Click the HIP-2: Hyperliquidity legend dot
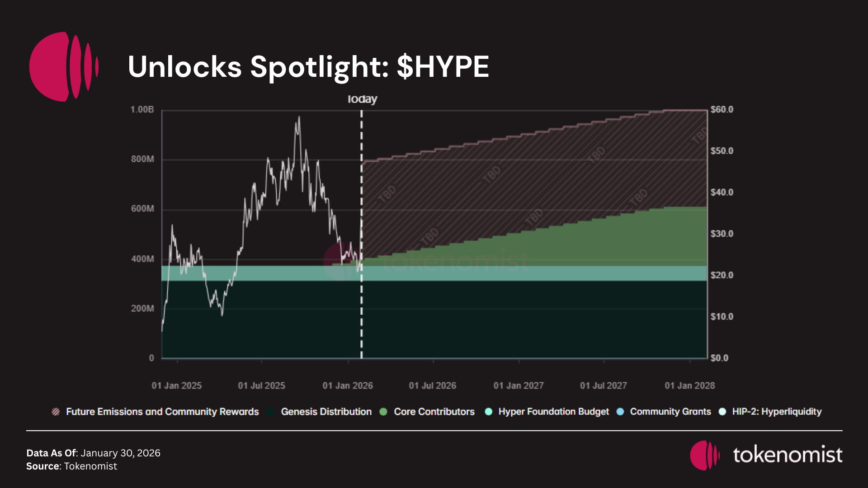 722,412
